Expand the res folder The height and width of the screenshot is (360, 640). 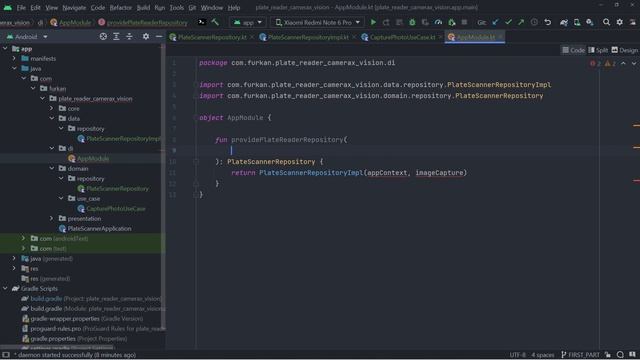click(x=14, y=269)
